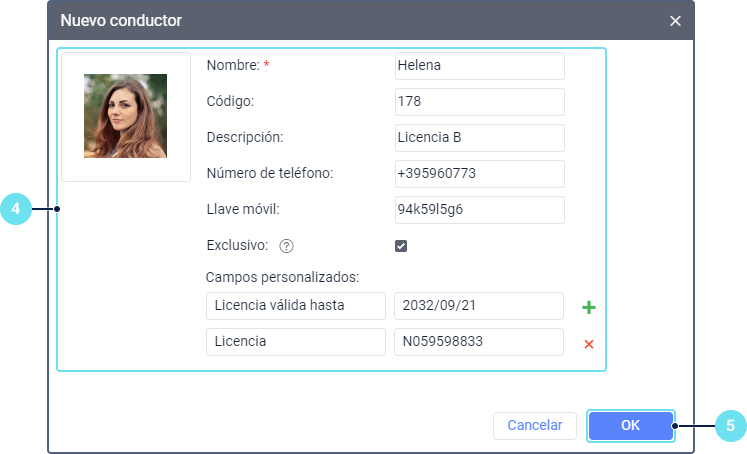The height and width of the screenshot is (454, 747).
Task: Click the 'Descripción:' label
Action: (x=245, y=138)
